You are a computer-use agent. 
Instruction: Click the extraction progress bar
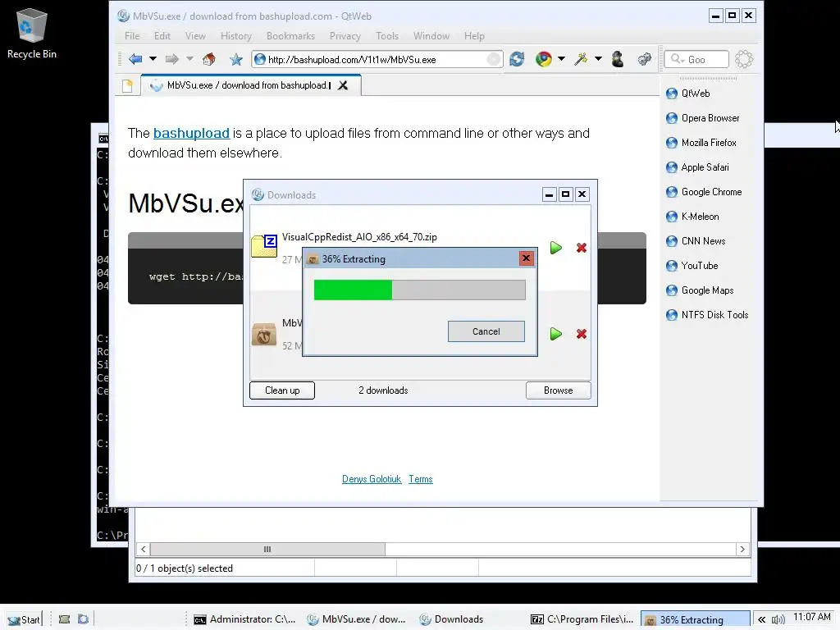(x=419, y=290)
